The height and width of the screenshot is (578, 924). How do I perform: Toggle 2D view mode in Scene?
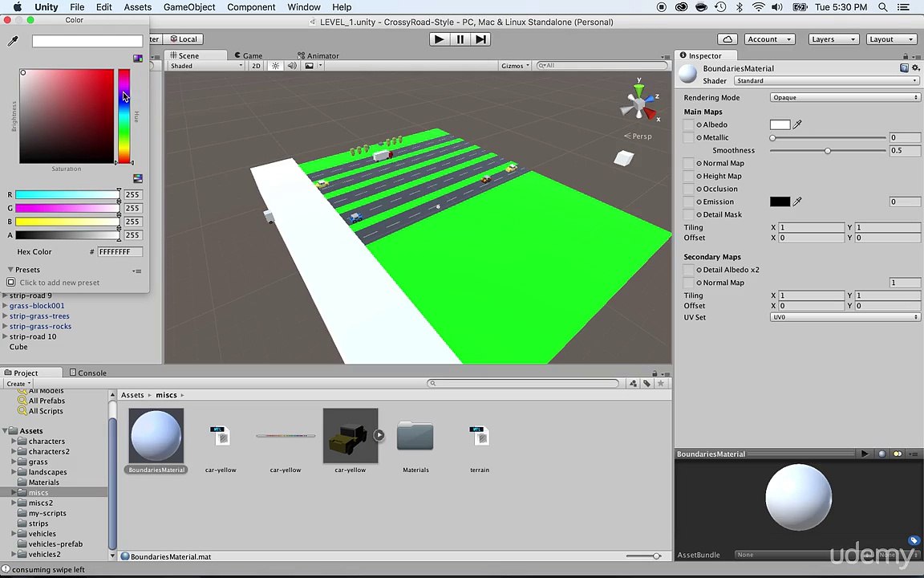click(256, 66)
